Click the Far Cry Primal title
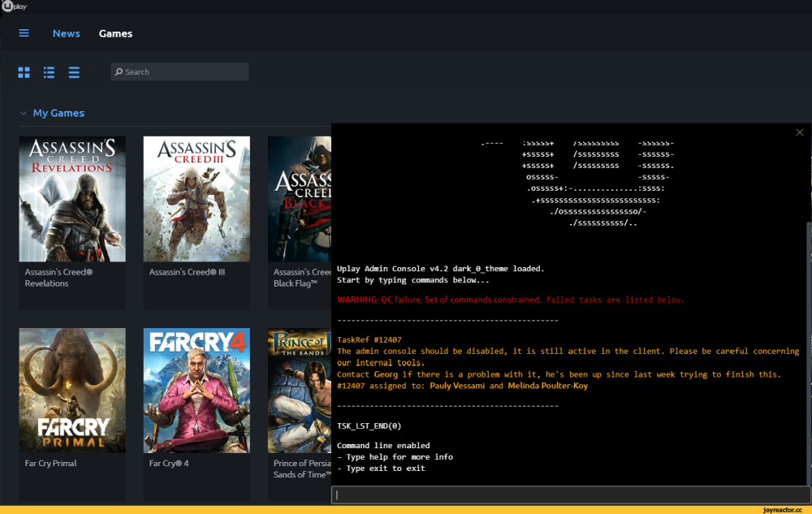This screenshot has width=812, height=514. pos(50,464)
